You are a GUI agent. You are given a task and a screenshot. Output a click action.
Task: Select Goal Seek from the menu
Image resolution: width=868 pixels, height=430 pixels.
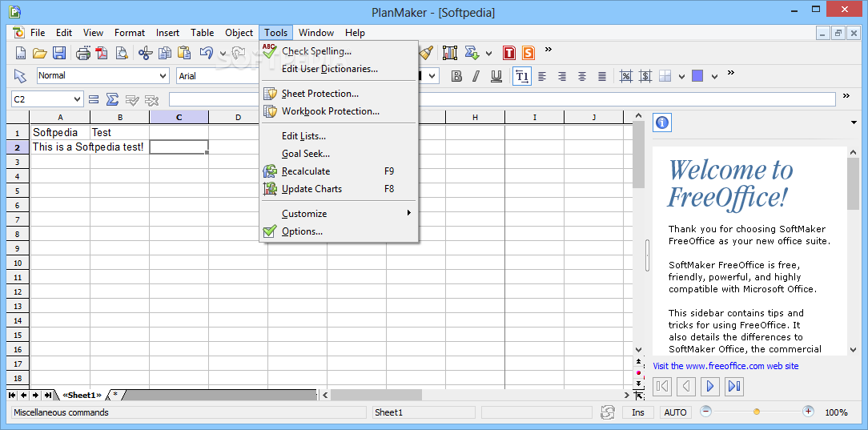click(x=339, y=153)
